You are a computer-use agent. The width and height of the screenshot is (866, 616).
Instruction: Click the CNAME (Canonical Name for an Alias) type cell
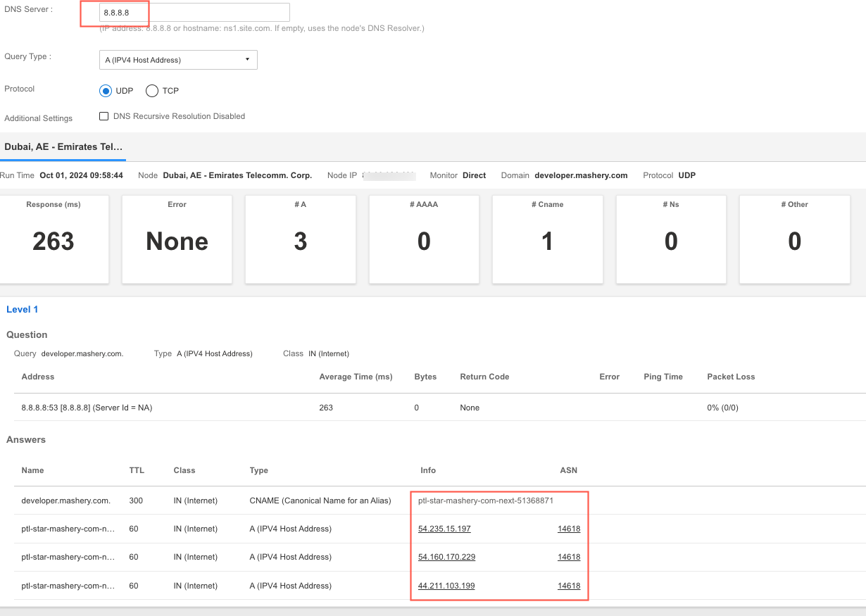click(320, 501)
